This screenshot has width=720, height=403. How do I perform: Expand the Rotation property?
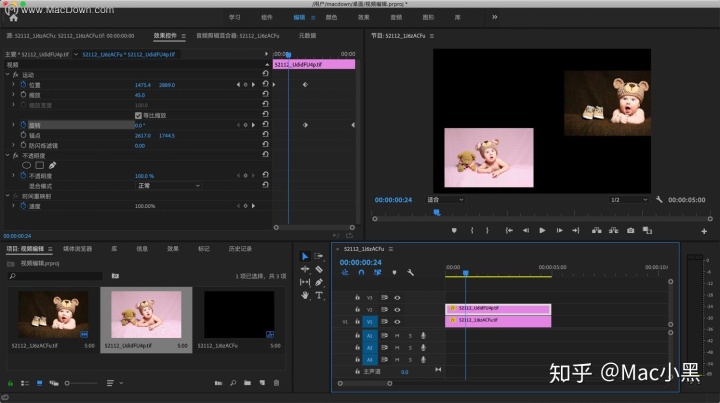(13, 124)
